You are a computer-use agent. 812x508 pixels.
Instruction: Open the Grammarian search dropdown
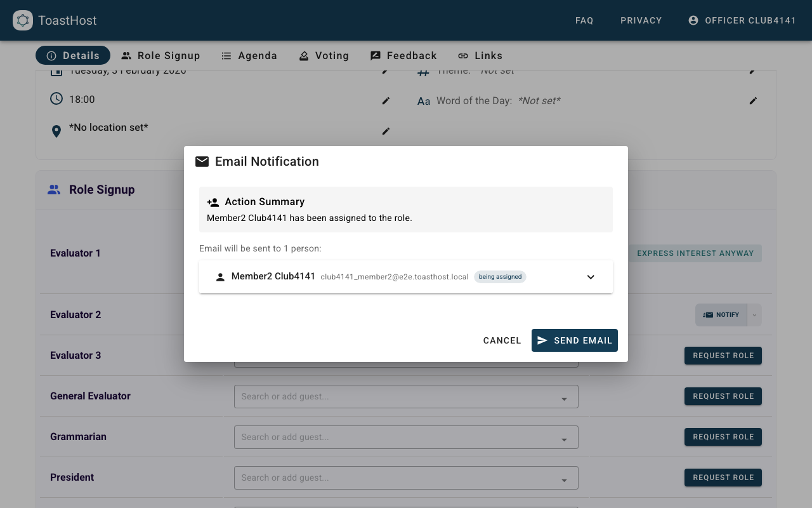pyautogui.click(x=564, y=437)
